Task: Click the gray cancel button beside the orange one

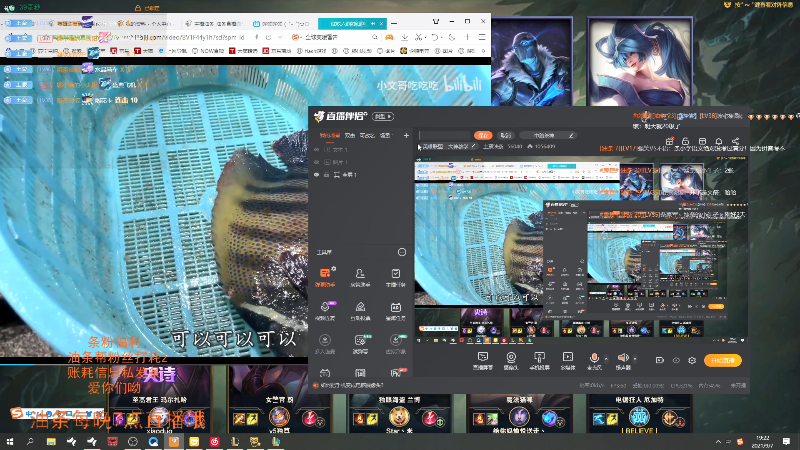Action: click(x=505, y=135)
